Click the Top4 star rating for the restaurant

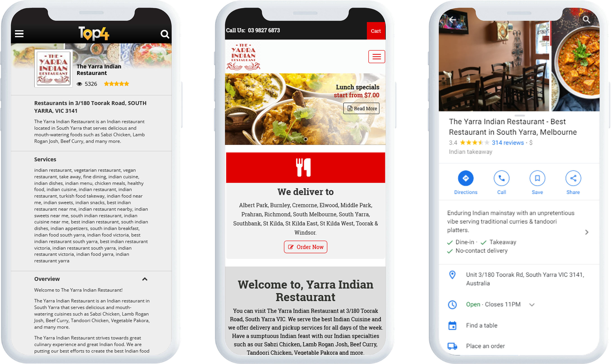pyautogui.click(x=117, y=84)
